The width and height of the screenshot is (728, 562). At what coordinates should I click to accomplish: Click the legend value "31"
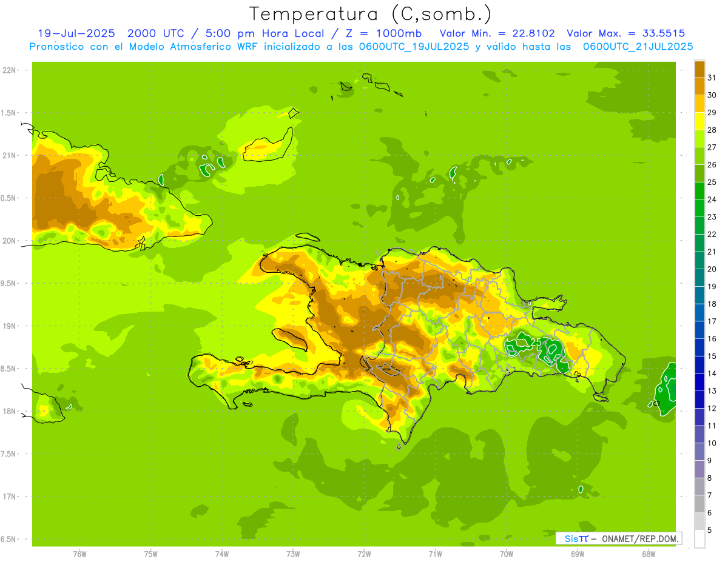712,78
